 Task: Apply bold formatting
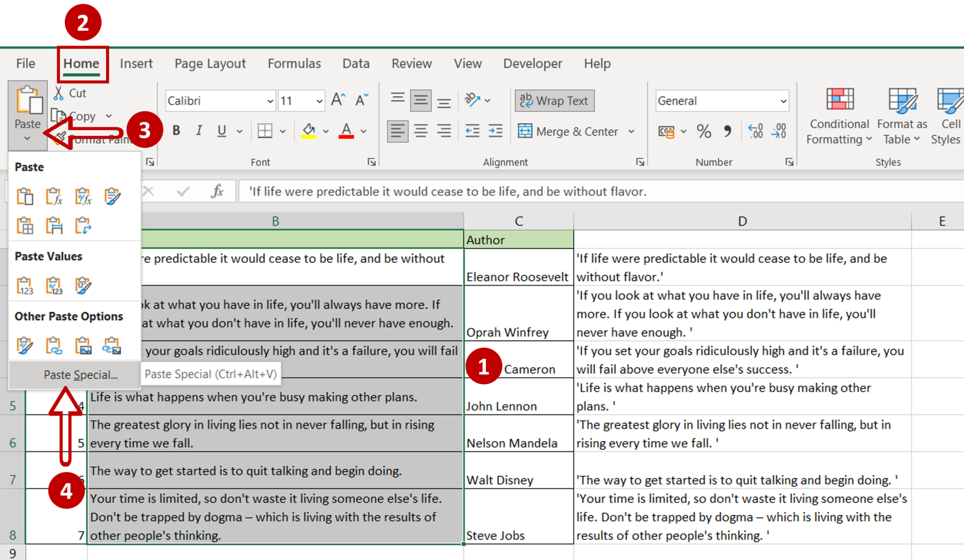176,131
